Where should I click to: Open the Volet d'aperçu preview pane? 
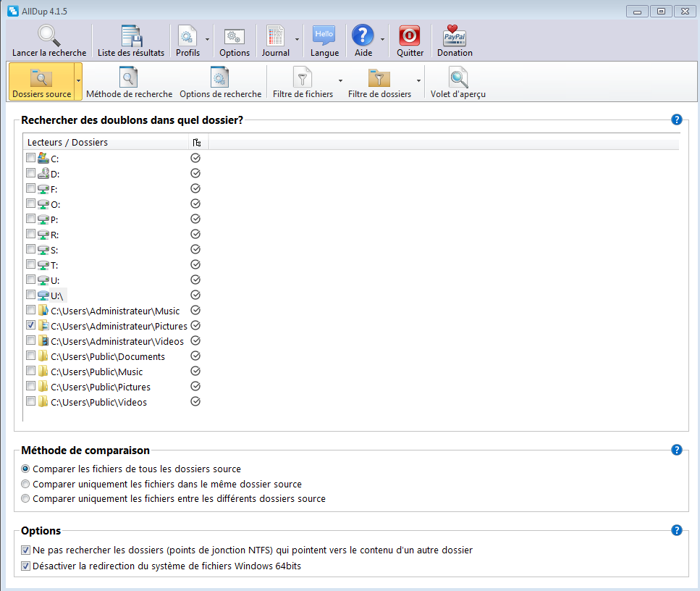[x=457, y=77]
